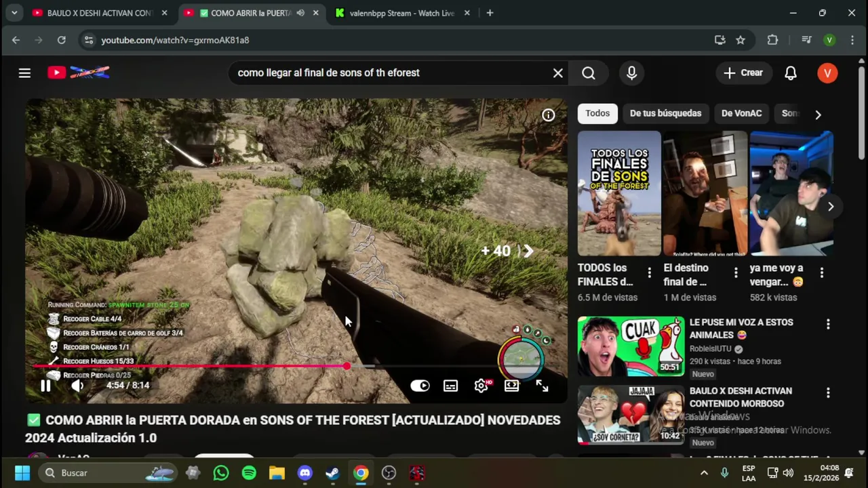Viewport: 868px width, 488px height.
Task: Open Chrome profile avatar
Action: pos(829,40)
